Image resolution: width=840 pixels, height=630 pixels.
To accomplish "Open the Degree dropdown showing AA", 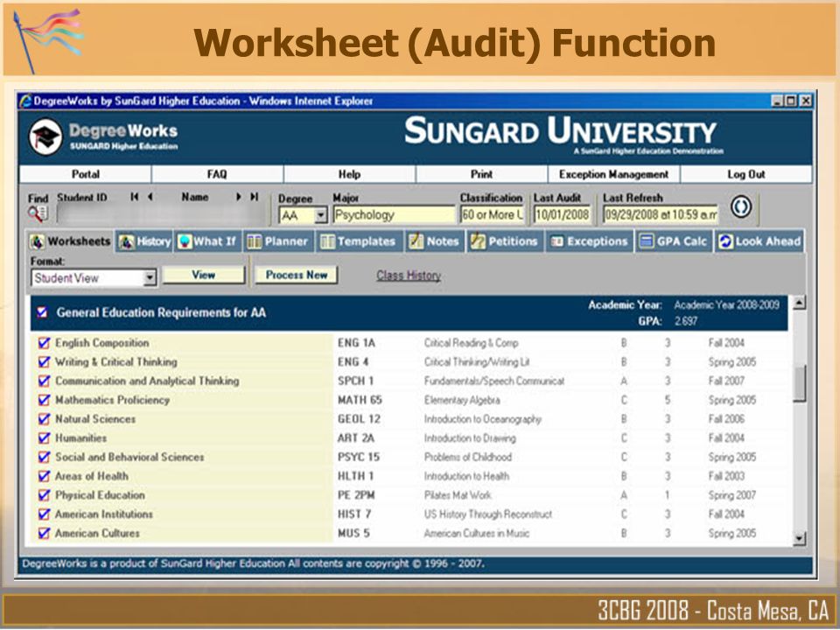I will point(303,215).
